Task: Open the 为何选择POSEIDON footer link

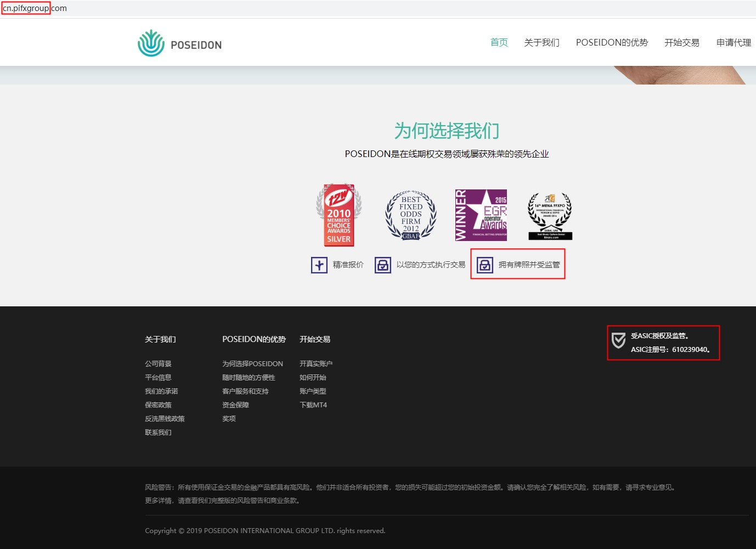Action: click(253, 363)
